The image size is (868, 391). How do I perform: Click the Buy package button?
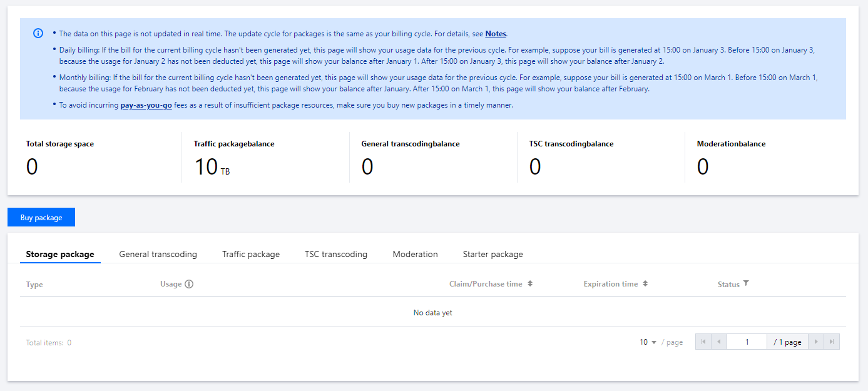point(41,217)
